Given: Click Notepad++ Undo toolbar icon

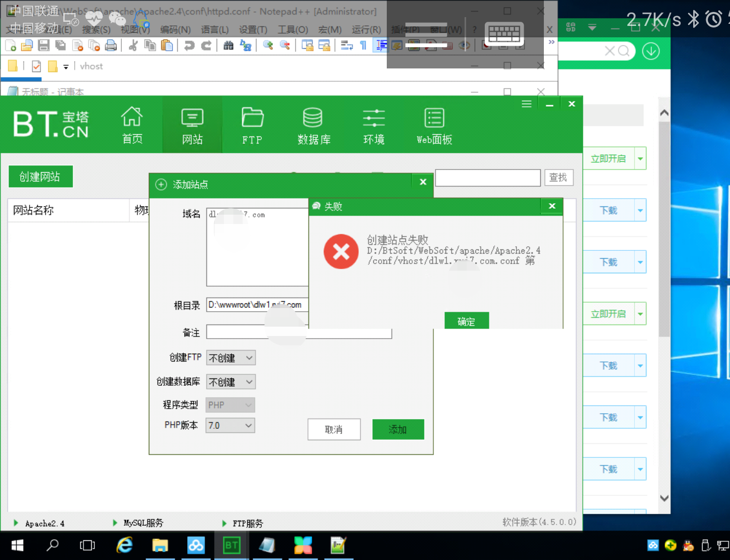Looking at the screenshot, I should 189,46.
